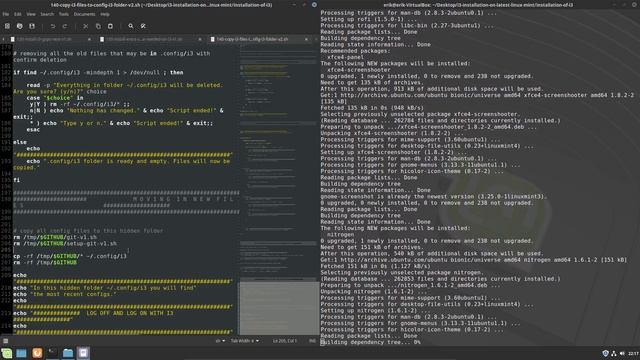This screenshot has height=360, width=640.
Task: Open the shield update manager tray icon
Action: pos(605,353)
